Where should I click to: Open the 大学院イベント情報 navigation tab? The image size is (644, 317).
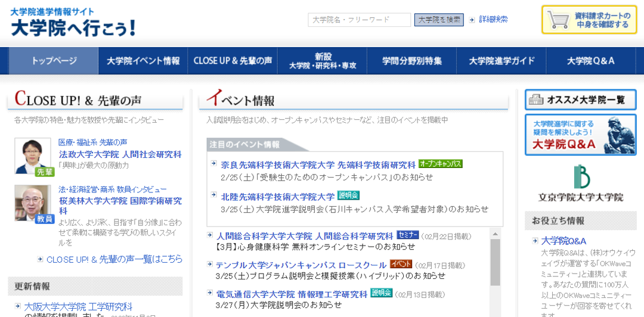(143, 61)
